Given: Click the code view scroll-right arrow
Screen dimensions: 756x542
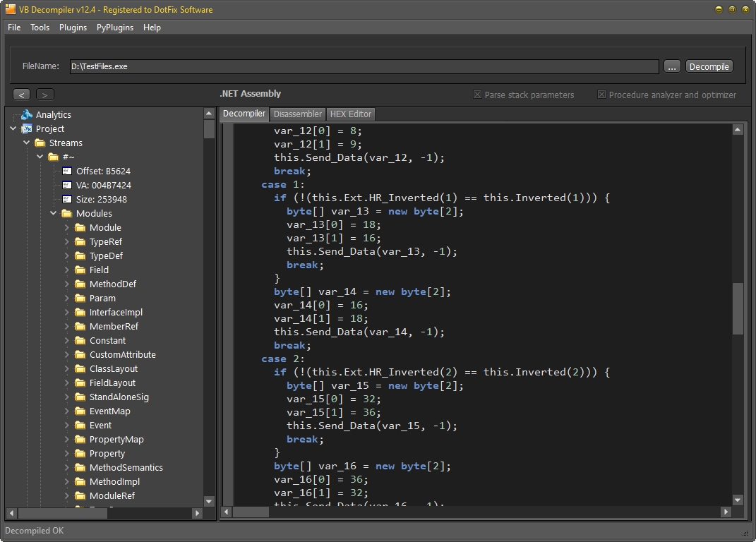Looking at the screenshot, I should point(726,512).
